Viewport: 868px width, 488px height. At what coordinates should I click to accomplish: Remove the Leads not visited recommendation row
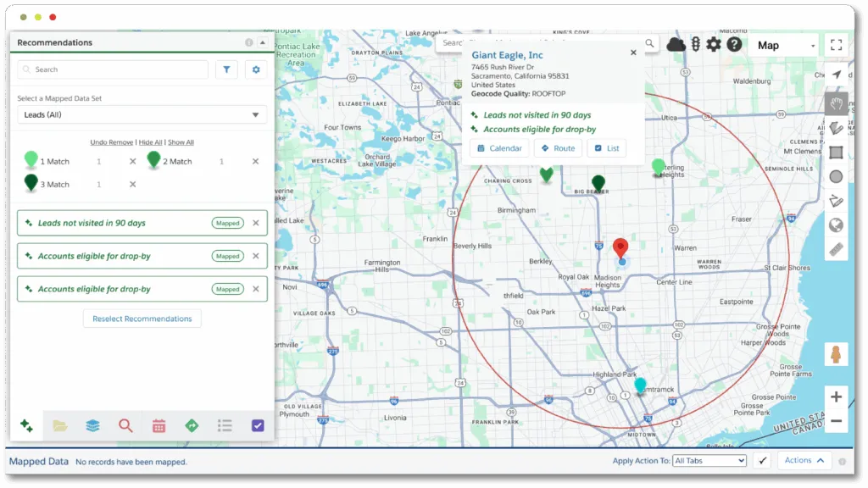[256, 223]
